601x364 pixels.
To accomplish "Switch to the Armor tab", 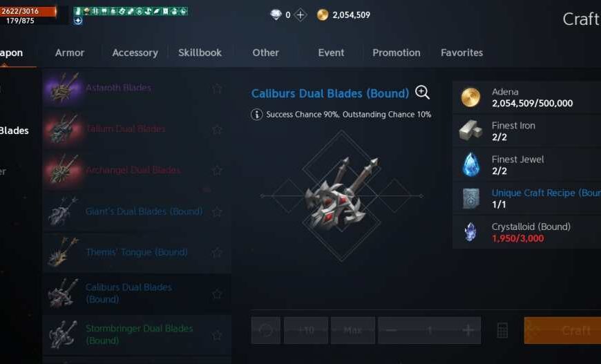I will click(69, 52).
